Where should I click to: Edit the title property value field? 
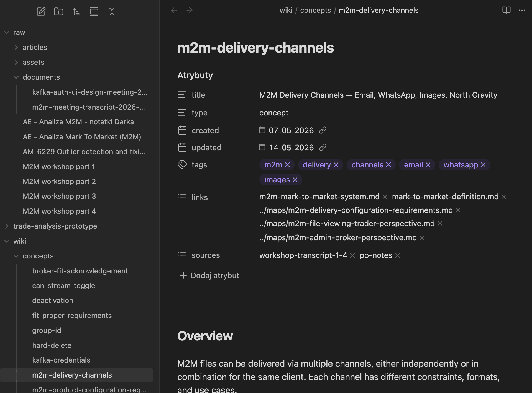point(378,95)
